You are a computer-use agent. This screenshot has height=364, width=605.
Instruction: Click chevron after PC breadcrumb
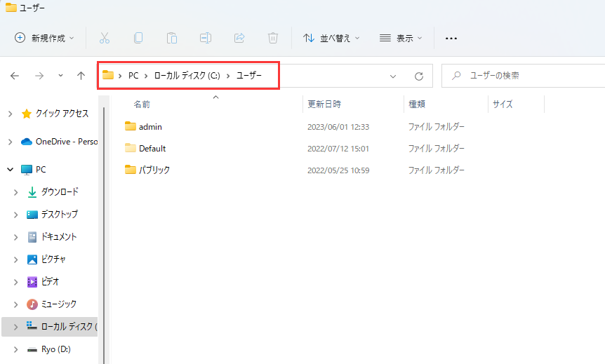pos(146,76)
